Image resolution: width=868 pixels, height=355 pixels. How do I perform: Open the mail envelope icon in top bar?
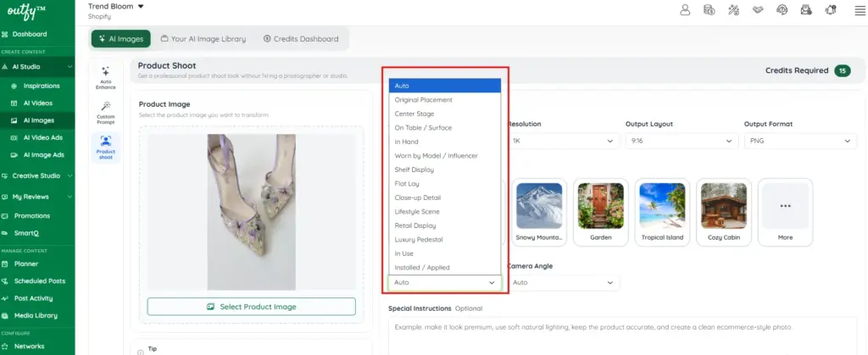coord(806,10)
